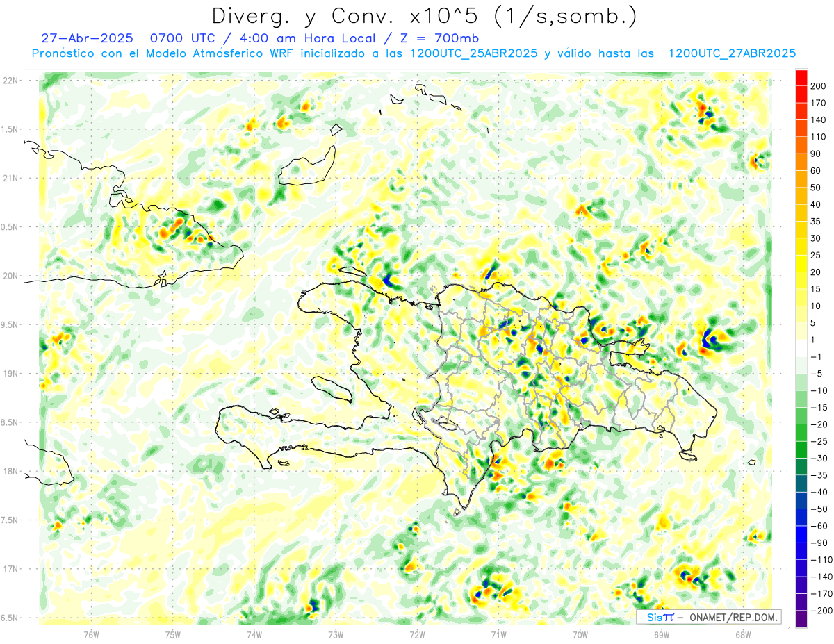Click the '68W' longitude label
The image size is (834, 644).
click(x=743, y=634)
